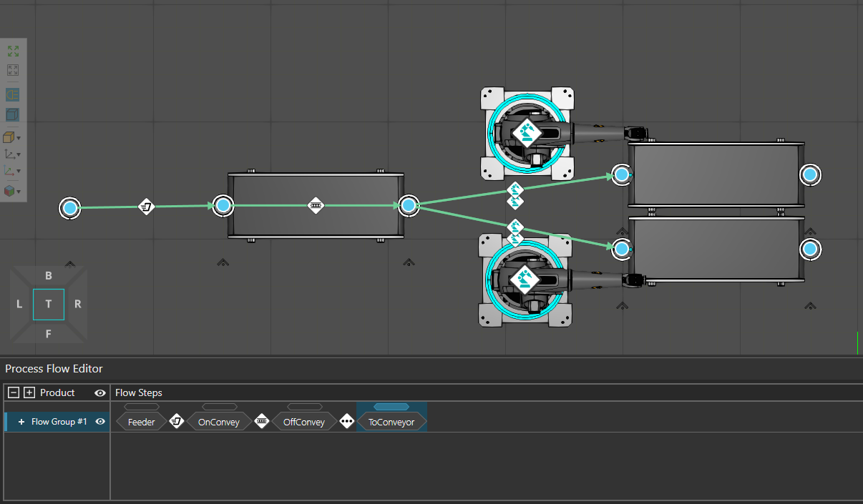Click transport link icon between Feeder and OnConvey
This screenshot has width=863, height=504.
(177, 422)
